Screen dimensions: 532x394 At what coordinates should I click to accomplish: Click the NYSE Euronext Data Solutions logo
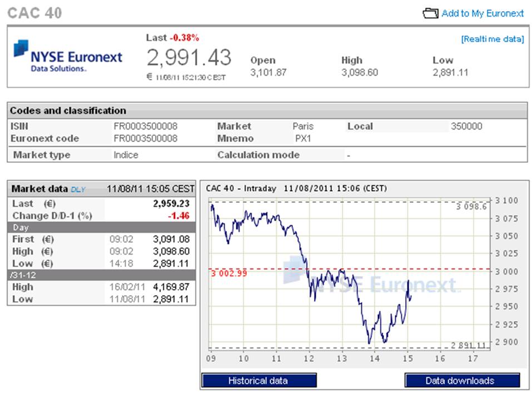tap(68, 56)
